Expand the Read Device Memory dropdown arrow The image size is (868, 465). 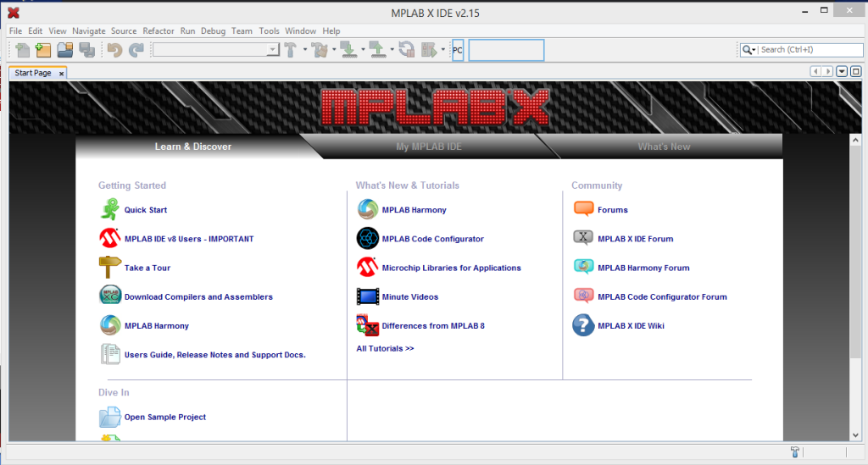[392, 50]
